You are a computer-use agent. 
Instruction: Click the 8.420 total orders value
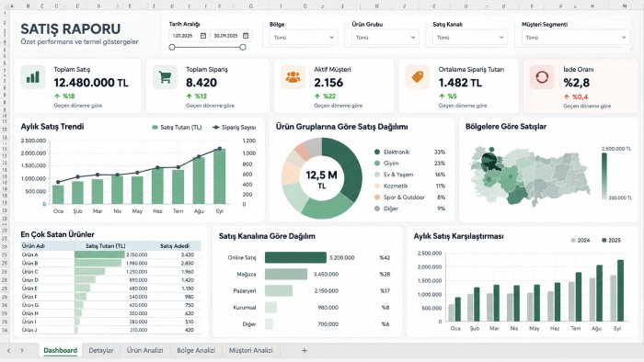[x=201, y=83]
